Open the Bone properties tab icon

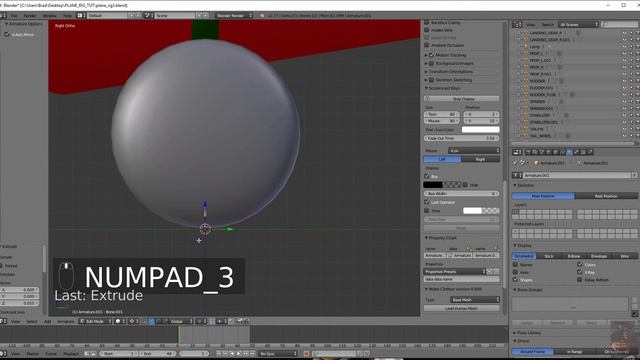[576, 152]
